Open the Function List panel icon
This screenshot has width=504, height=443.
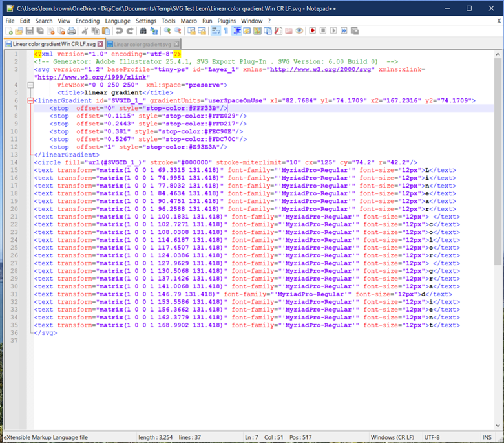pos(278,31)
